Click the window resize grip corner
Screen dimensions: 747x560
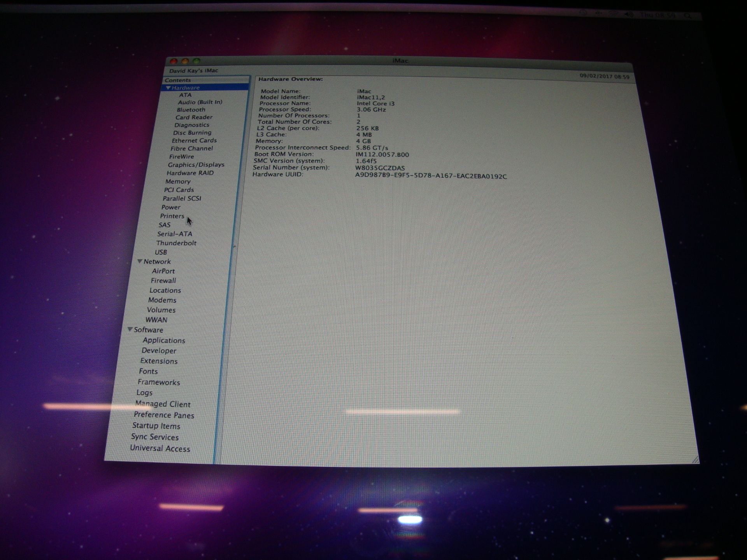coord(696,460)
